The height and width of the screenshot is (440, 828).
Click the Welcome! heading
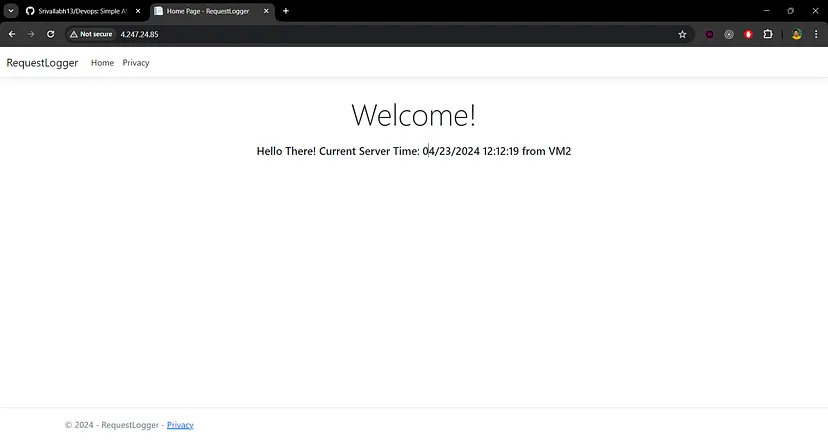[x=413, y=115]
